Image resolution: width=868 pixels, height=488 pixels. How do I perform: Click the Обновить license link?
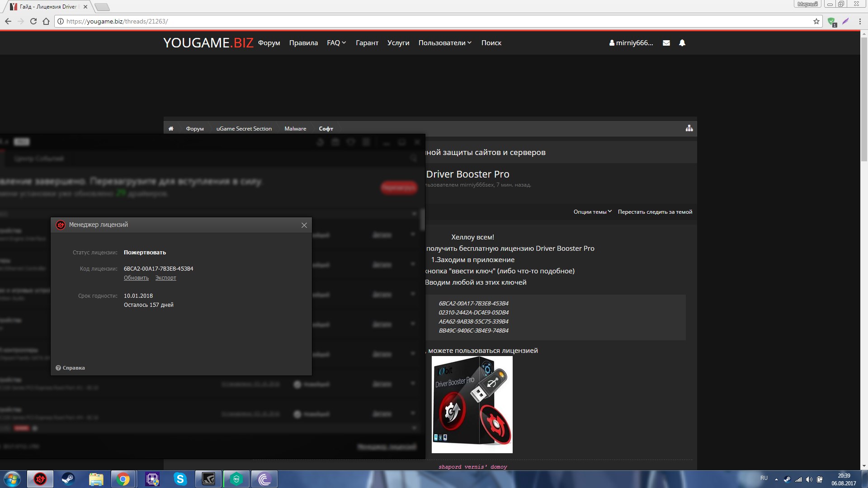[x=136, y=278]
